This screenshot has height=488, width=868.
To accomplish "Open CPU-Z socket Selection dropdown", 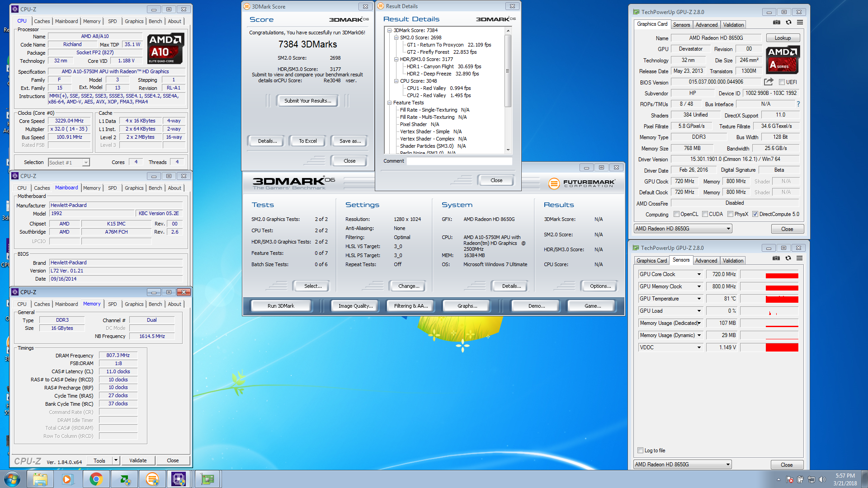I will [69, 163].
